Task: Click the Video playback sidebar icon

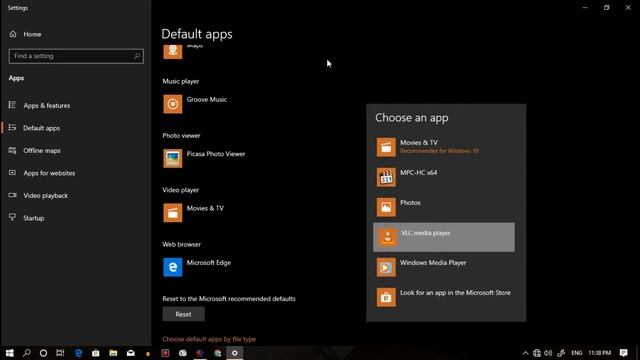Action: tap(12, 195)
